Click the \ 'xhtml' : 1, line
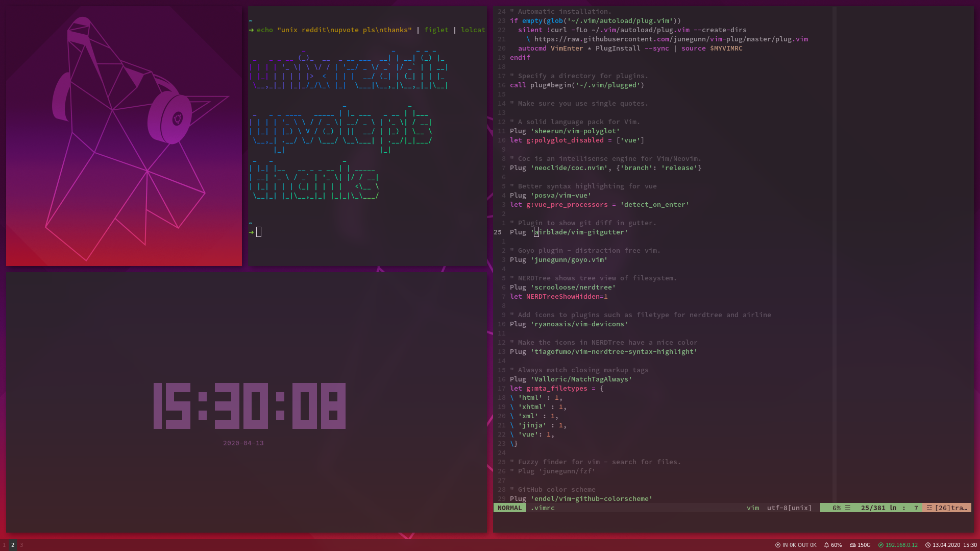This screenshot has width=980, height=551. (538, 406)
